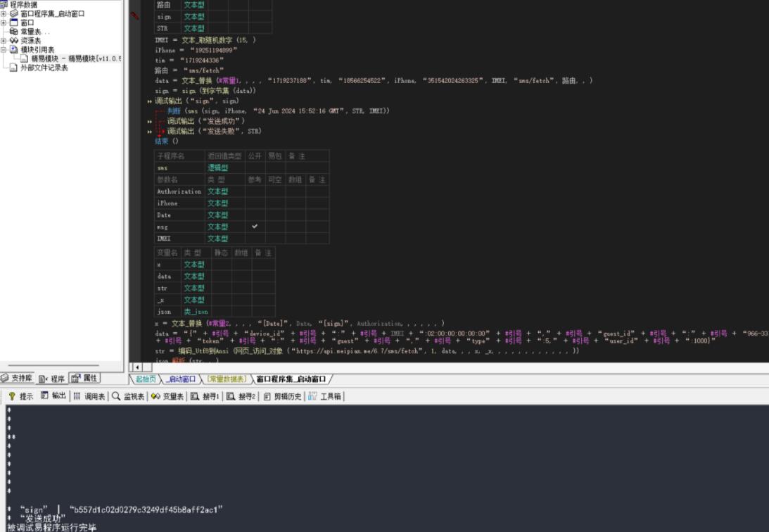The image size is (769, 532).
Task: Click the 外部文件记录表 document icon
Action: 14,68
